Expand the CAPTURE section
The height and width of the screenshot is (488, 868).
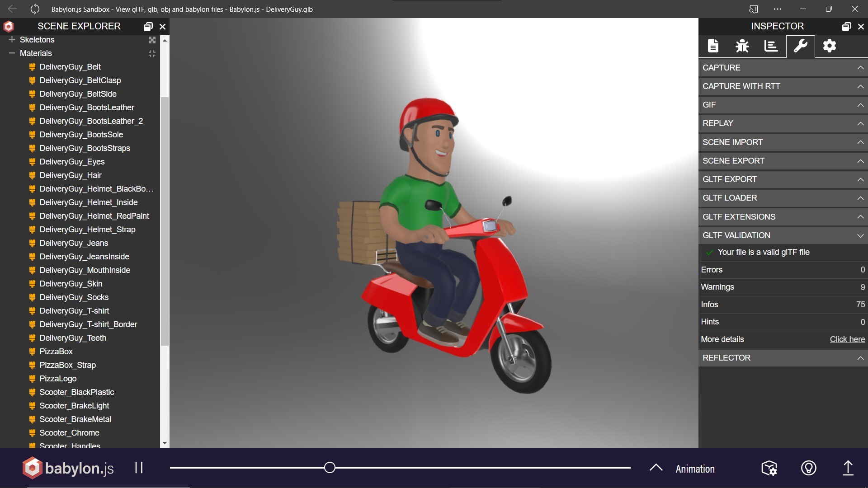[x=783, y=68]
